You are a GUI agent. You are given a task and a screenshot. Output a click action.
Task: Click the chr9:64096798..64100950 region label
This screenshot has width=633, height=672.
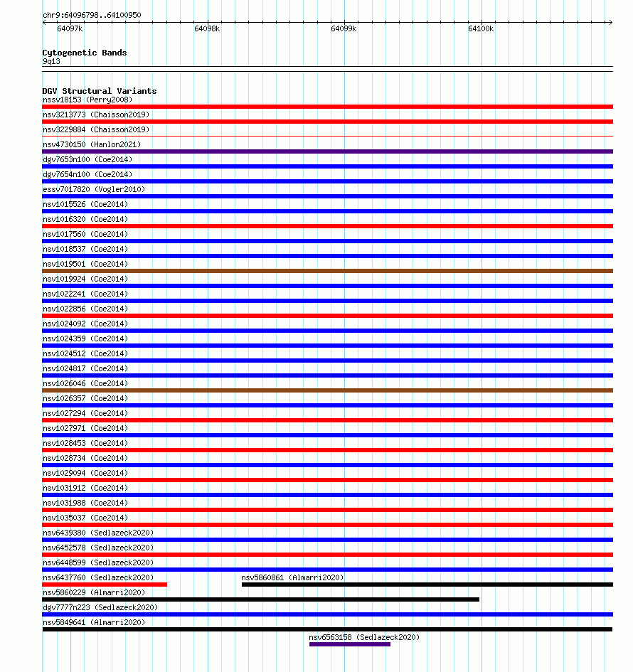pos(92,15)
